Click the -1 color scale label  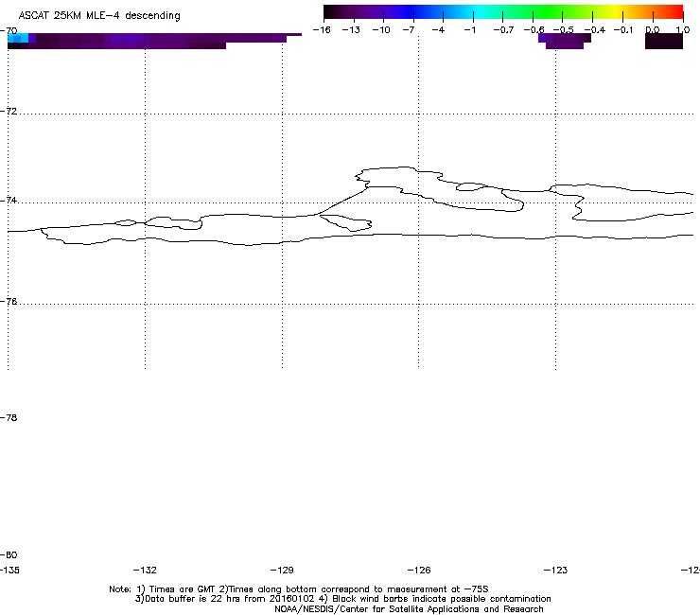(x=469, y=30)
